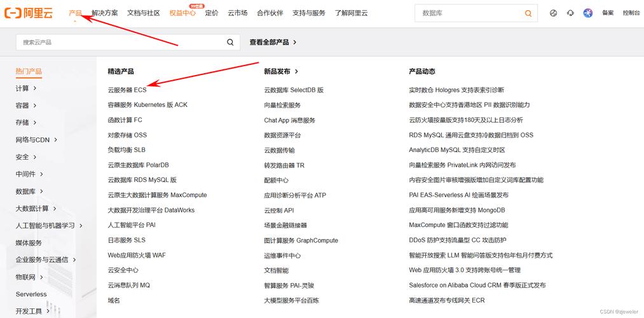Expand the 网络与CDN category
Viewport: 644px width, 318px height.
[x=36, y=140]
